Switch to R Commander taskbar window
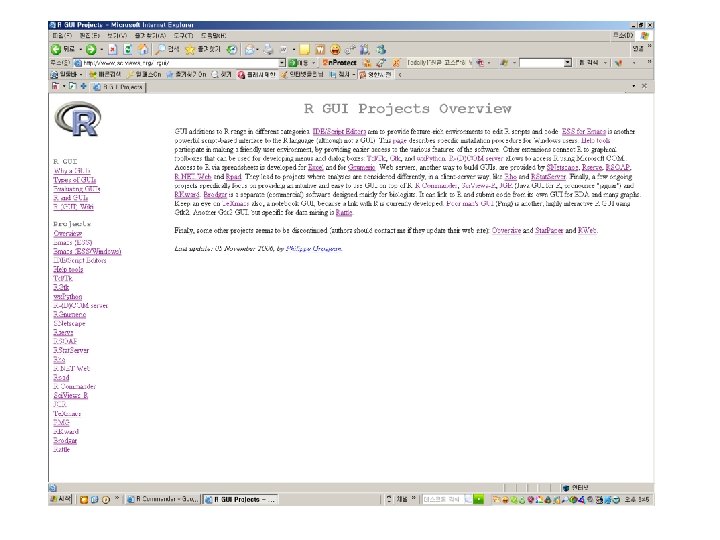720x540 pixels. tap(163, 499)
